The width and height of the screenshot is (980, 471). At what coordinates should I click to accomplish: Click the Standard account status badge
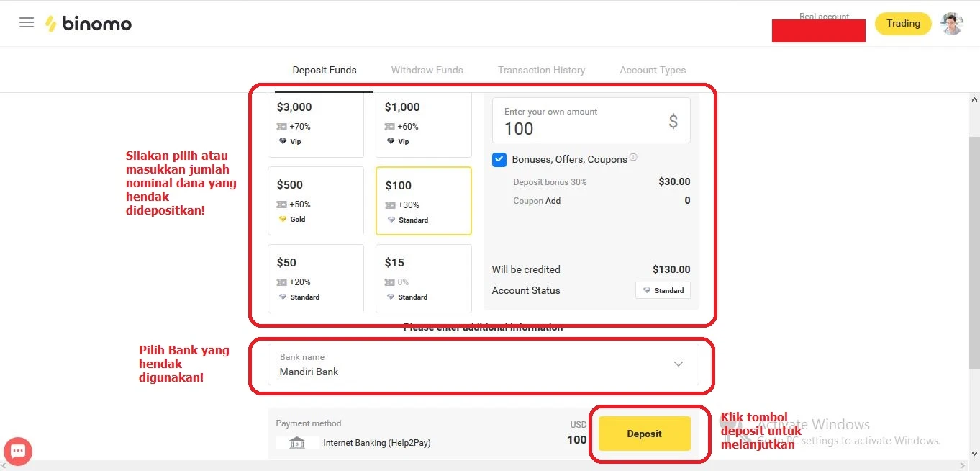click(663, 290)
